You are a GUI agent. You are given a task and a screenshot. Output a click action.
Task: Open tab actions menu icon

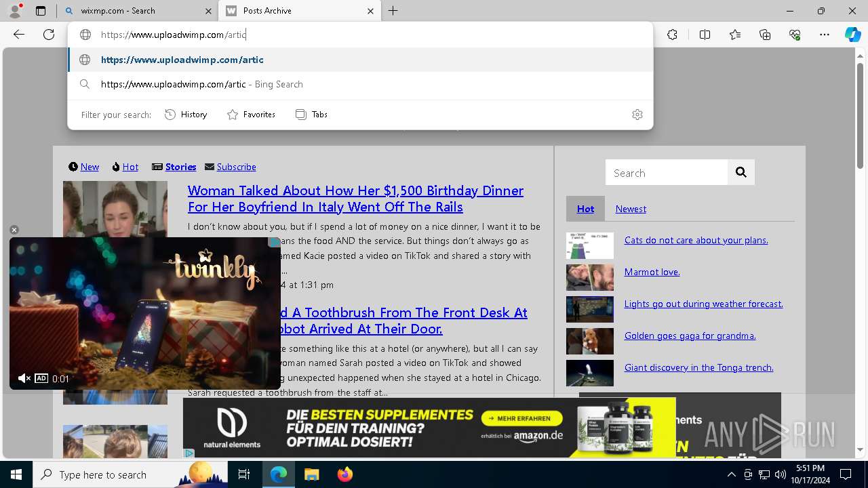click(x=41, y=11)
